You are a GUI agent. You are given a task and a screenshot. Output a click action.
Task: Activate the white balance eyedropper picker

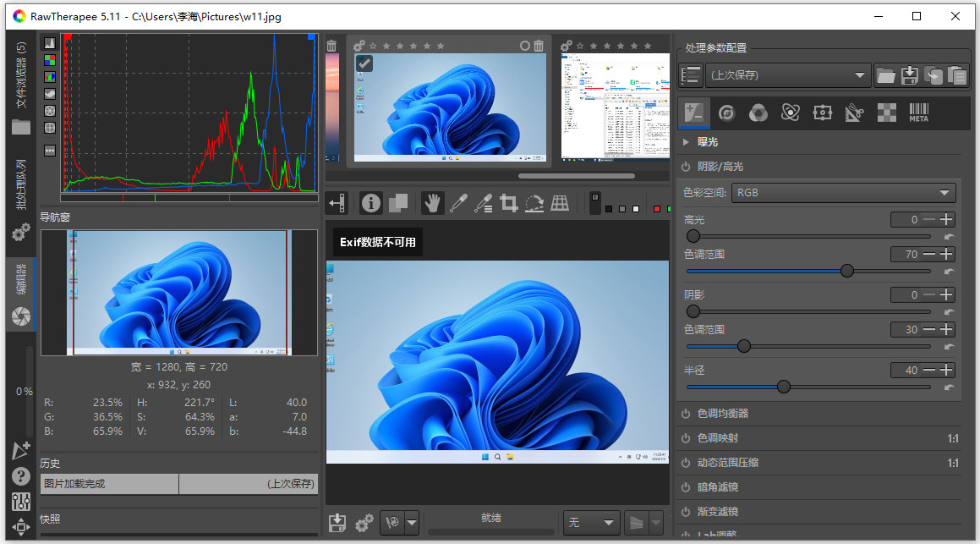(457, 203)
